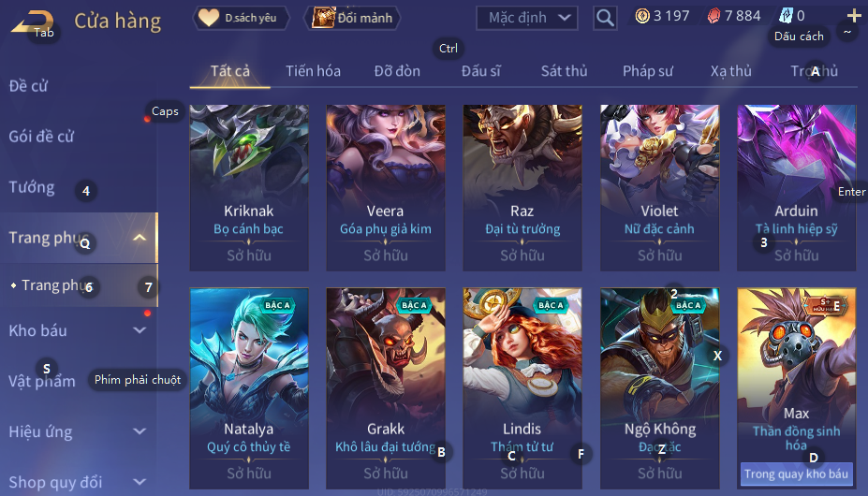Select the Natalya Quý cô thủy tề skin
The height and width of the screenshot is (496, 868).
point(248,388)
